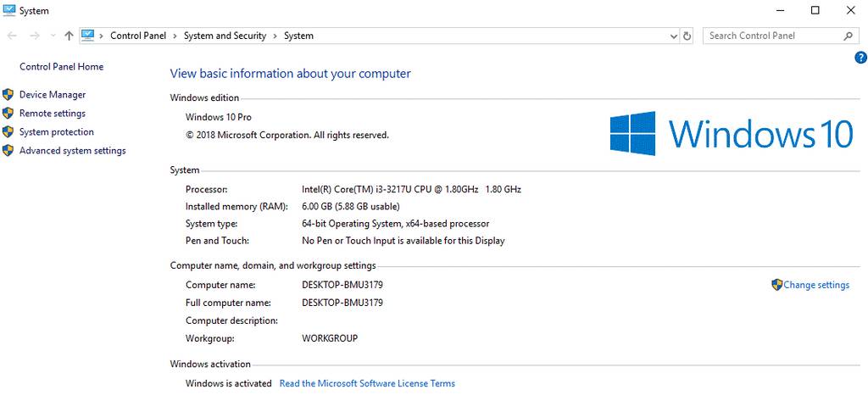The image size is (868, 395).
Task: Click the shield icon beside Device Manager
Action: click(x=8, y=95)
